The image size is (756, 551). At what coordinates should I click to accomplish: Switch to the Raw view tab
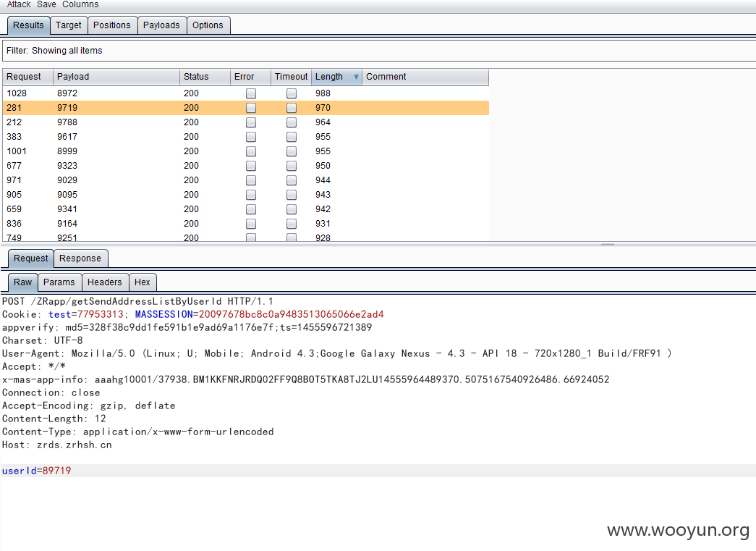click(22, 282)
